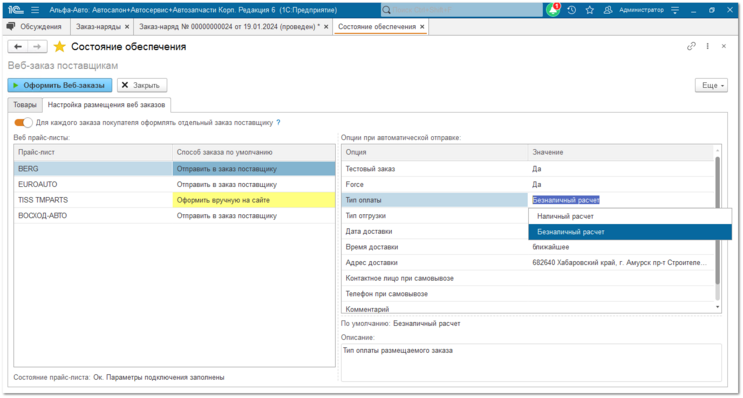Click the Описание text area
The width and height of the screenshot is (743, 398).
[x=531, y=362]
